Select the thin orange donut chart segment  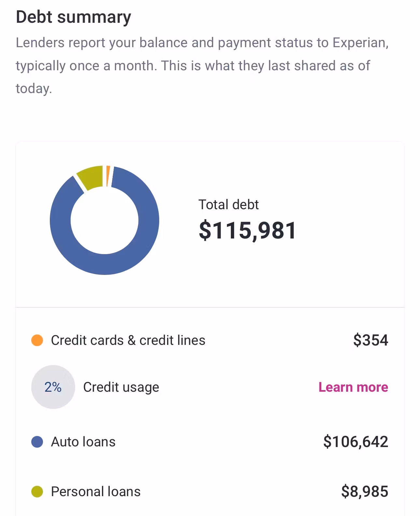[x=108, y=176]
